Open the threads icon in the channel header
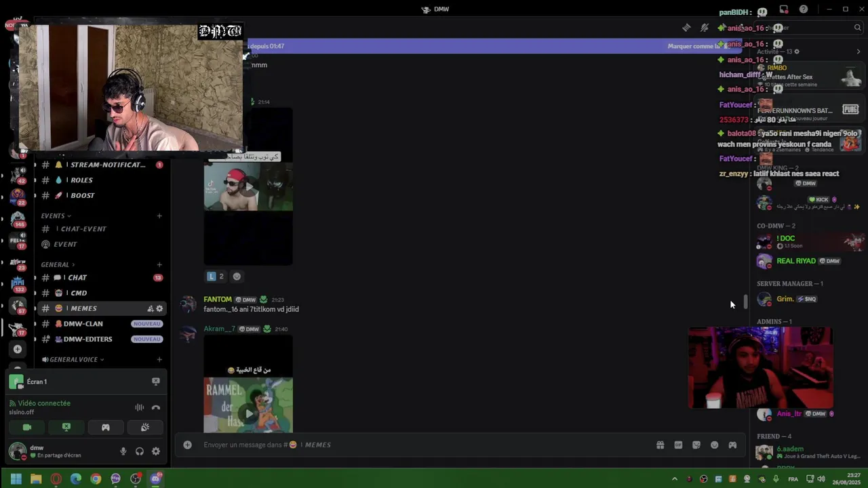Screen dimensions: 868x488 point(686,28)
